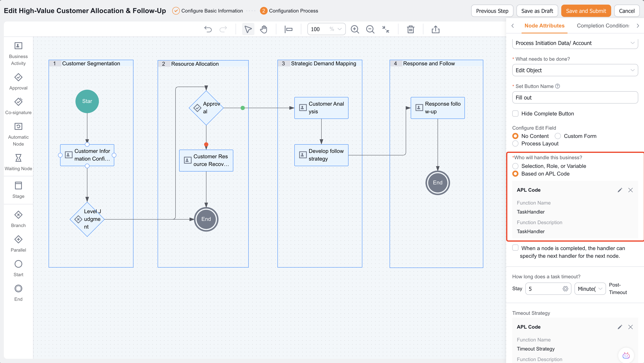Select the Stage palette icon

point(18,186)
